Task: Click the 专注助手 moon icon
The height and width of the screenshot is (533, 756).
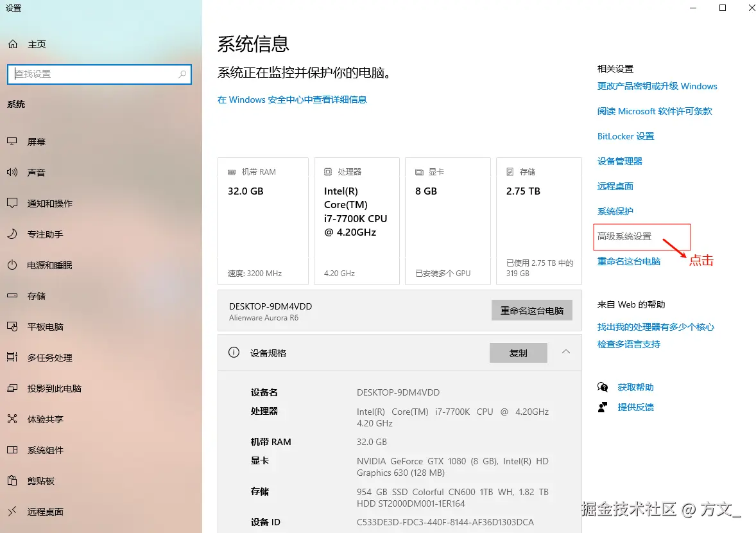Action: (x=12, y=234)
